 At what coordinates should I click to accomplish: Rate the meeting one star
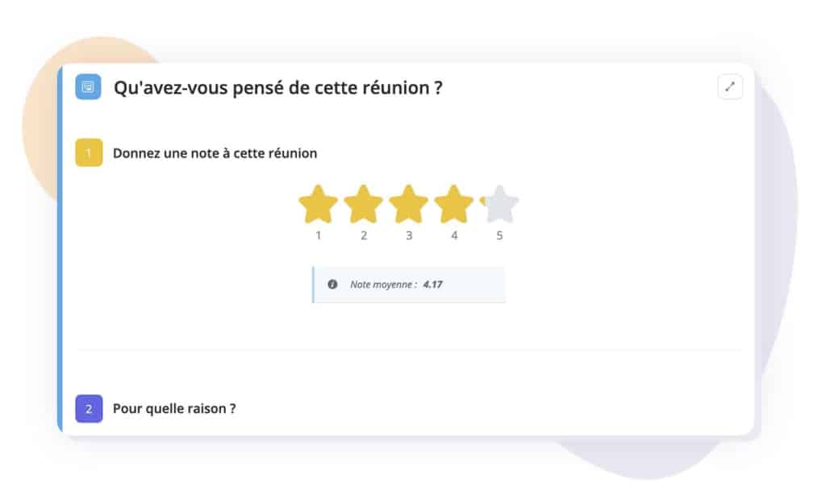[x=318, y=204]
